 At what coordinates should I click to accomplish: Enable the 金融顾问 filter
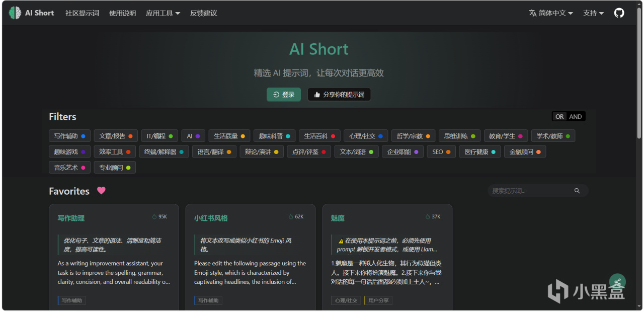tap(525, 151)
